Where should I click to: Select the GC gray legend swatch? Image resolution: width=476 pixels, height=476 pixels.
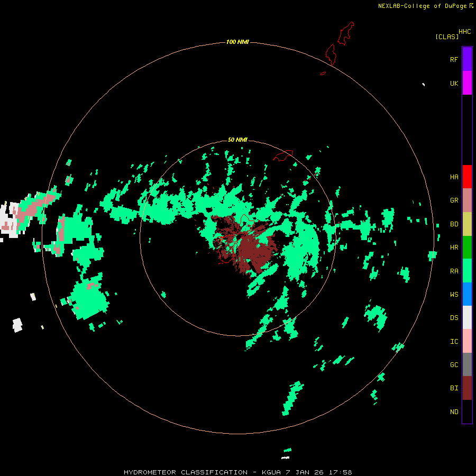[467, 364]
